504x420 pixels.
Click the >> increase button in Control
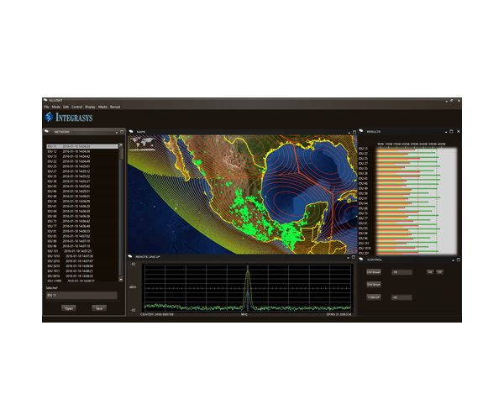point(439,272)
